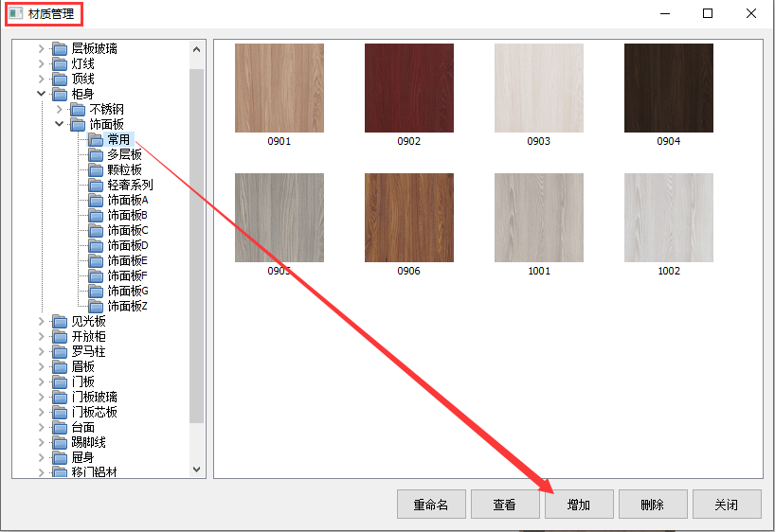Click the 饰面板C folder icon
Screen dimensions: 775x532
(x=96, y=231)
